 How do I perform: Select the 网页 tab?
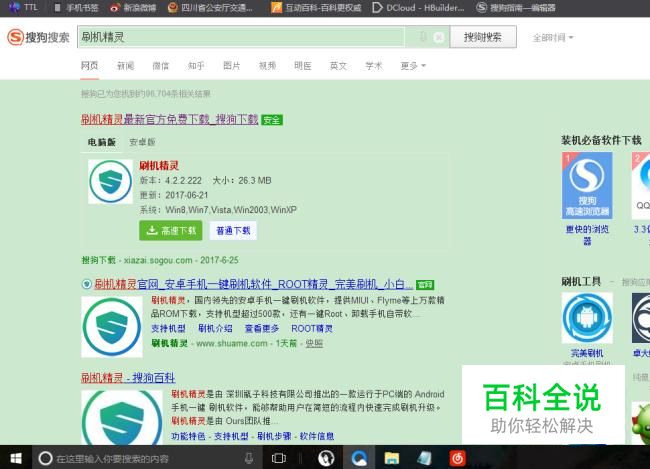(x=90, y=66)
